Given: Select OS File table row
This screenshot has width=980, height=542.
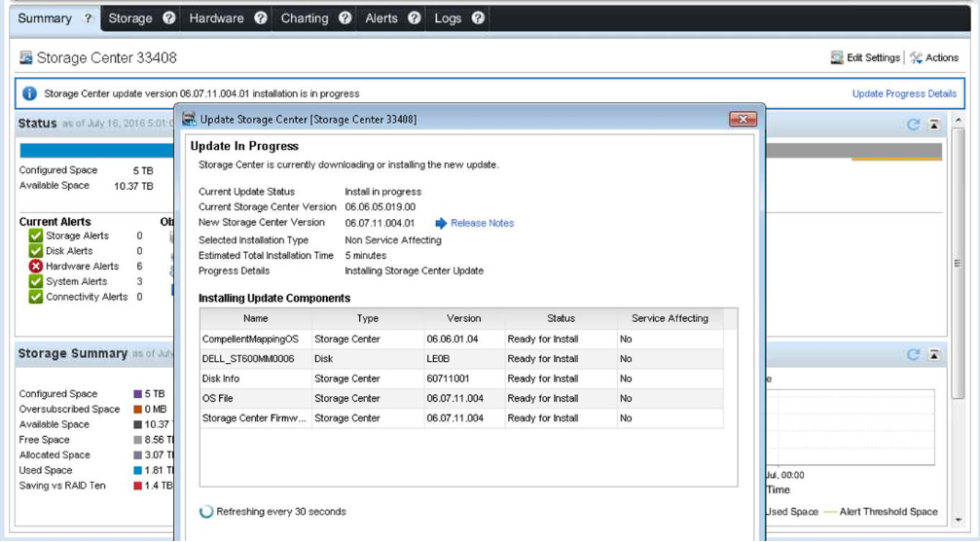Looking at the screenshot, I should tap(461, 398).
